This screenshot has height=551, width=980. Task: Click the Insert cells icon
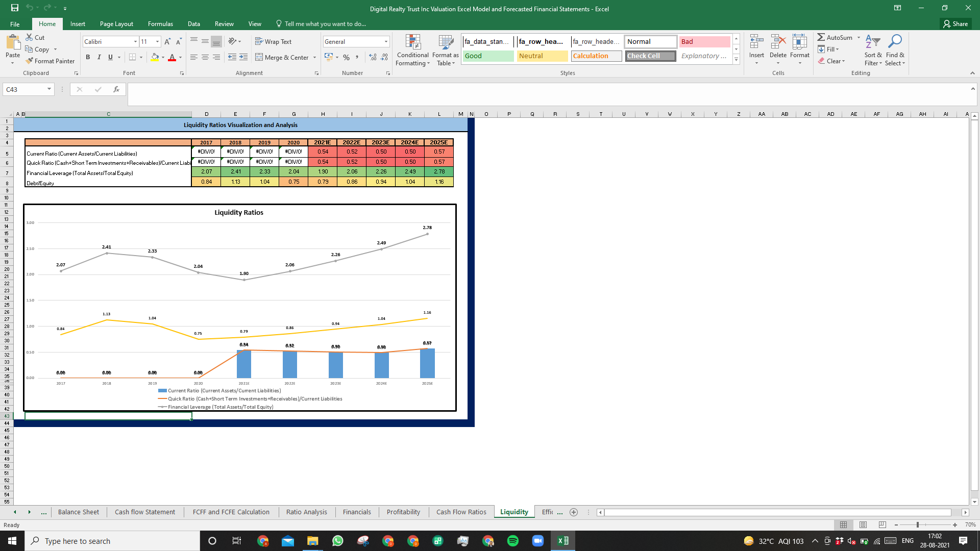pyautogui.click(x=756, y=42)
